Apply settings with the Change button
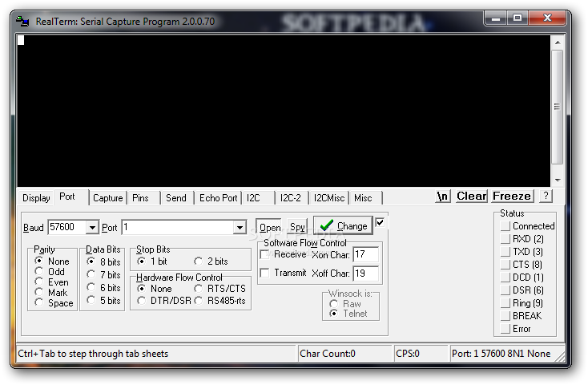588x385 pixels. point(343,225)
